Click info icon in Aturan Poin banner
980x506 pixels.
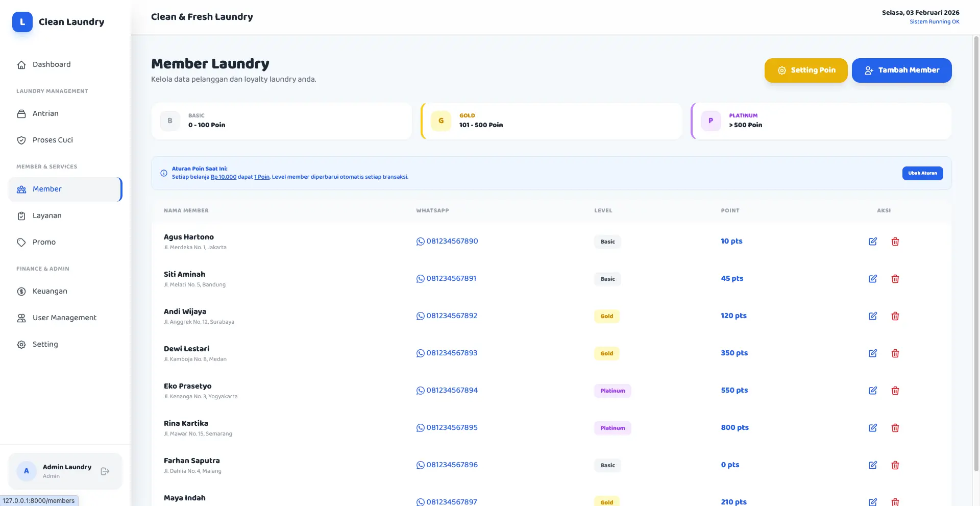164,173
